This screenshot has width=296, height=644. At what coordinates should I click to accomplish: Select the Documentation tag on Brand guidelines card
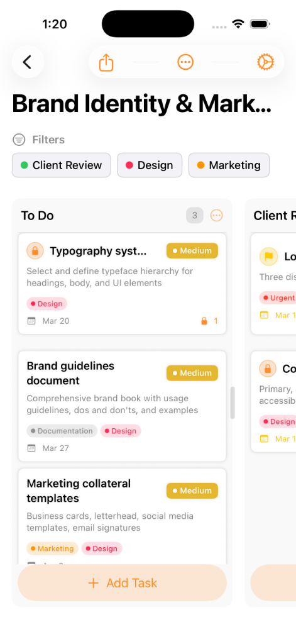[x=62, y=431]
